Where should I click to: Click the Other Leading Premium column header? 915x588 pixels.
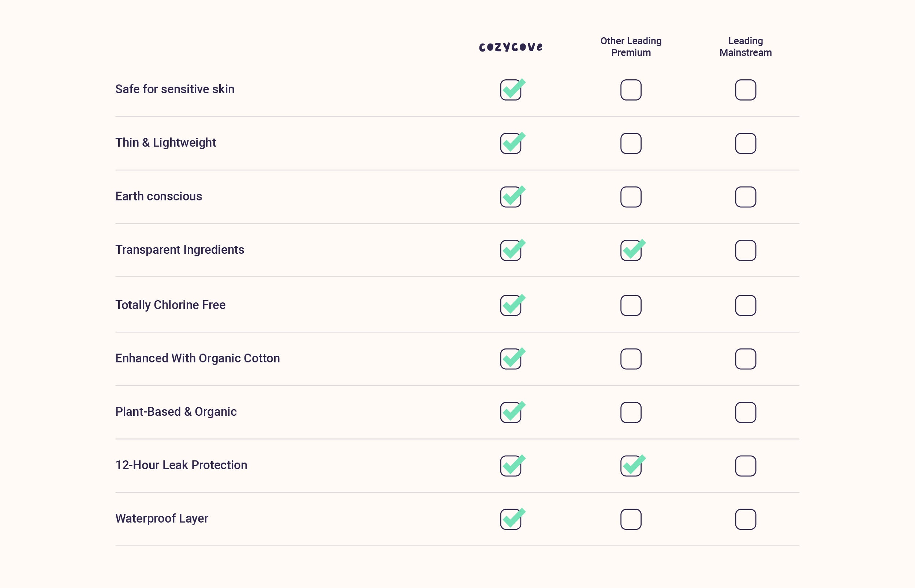click(x=630, y=46)
